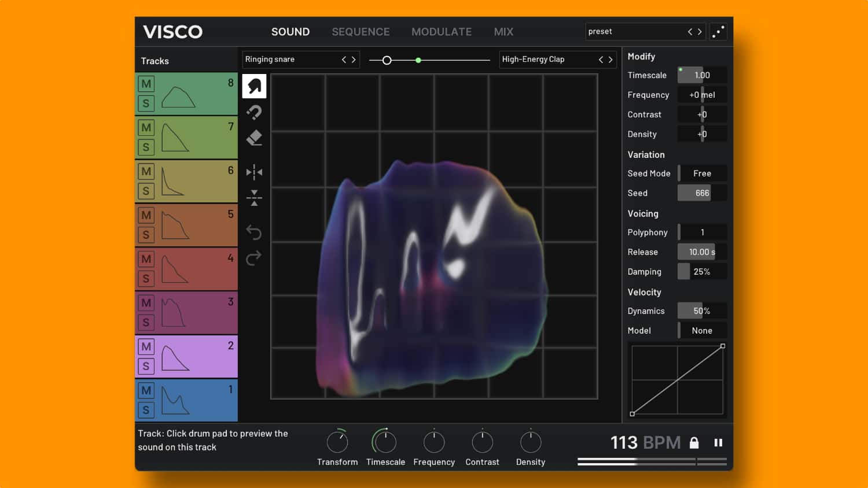Screen dimensions: 868x488
Task: Click the Timescale knob at bottom
Action: (385, 442)
